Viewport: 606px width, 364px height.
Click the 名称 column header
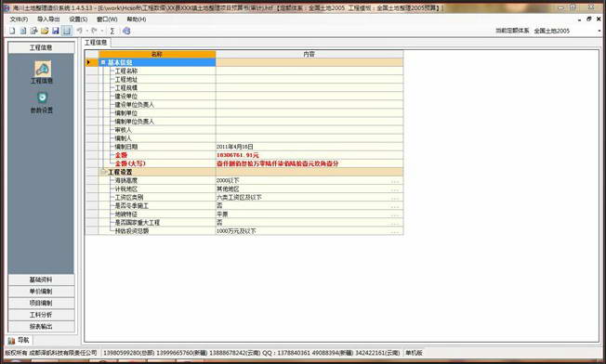(157, 55)
